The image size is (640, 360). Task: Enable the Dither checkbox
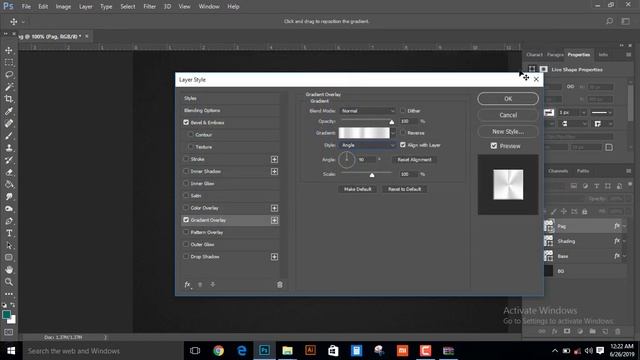[403, 111]
